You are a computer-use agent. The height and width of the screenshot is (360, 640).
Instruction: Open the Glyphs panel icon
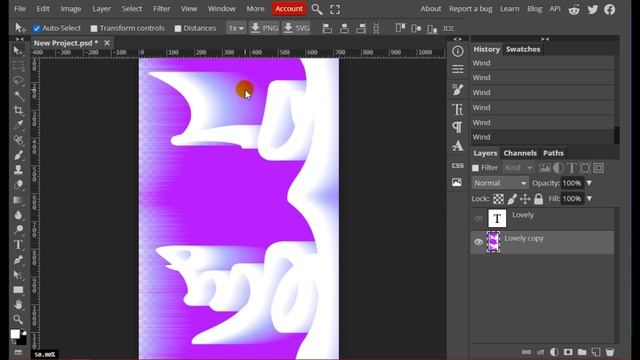(x=458, y=146)
